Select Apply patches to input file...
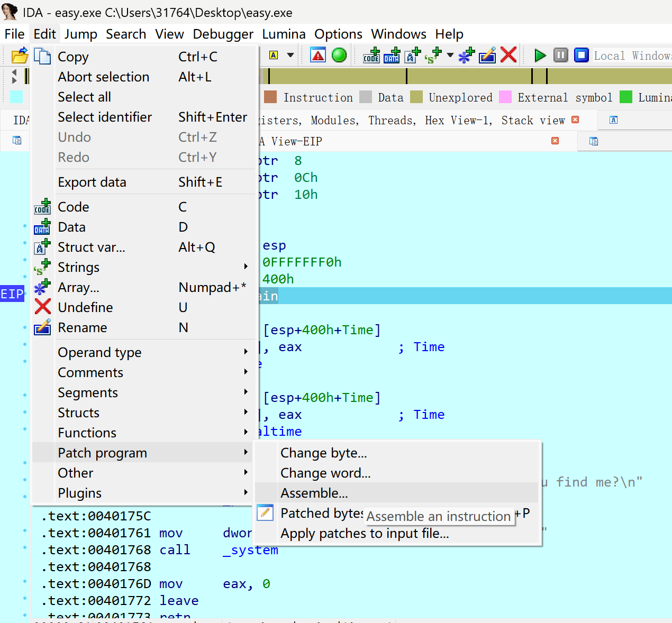The height and width of the screenshot is (623, 672). coord(397,533)
